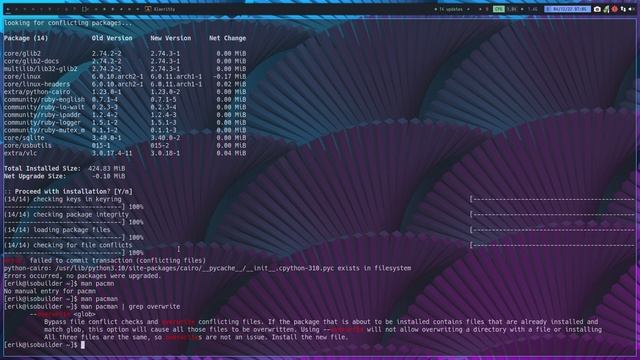This screenshot has width=640, height=360.
Task: Click the 'loading package files' line
Action: [x=57, y=230]
